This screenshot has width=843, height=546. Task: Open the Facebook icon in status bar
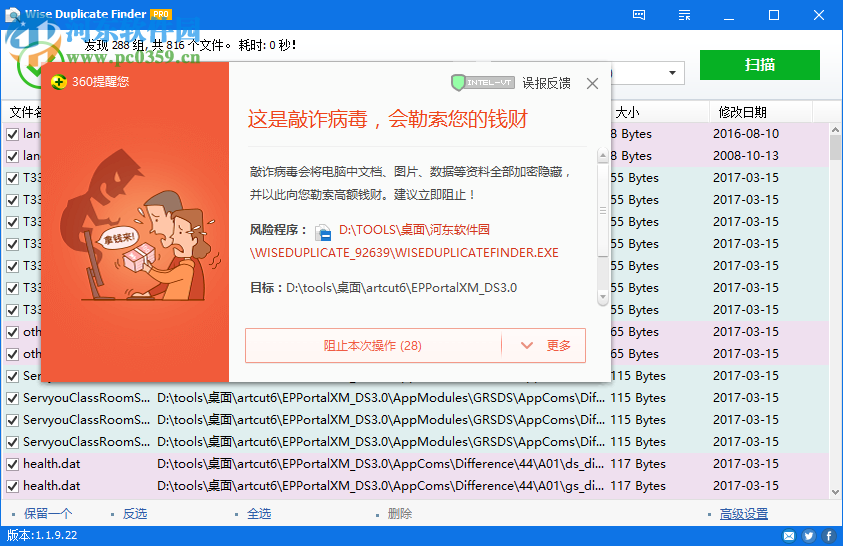(x=828, y=536)
